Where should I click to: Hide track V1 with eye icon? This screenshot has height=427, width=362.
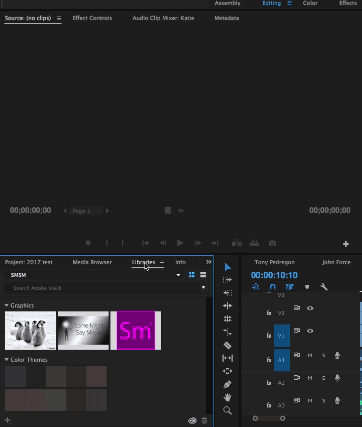pos(310,331)
